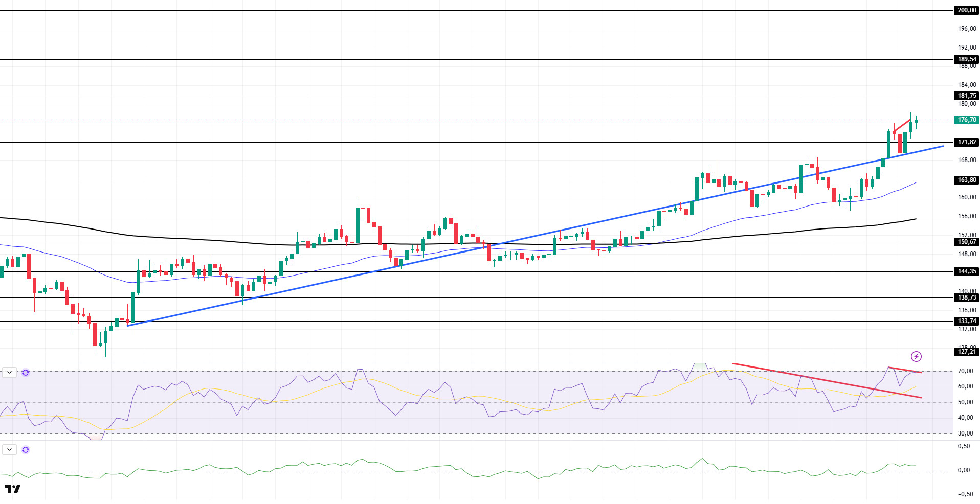Click the TradingView logo in the bottom corner

coord(13,489)
